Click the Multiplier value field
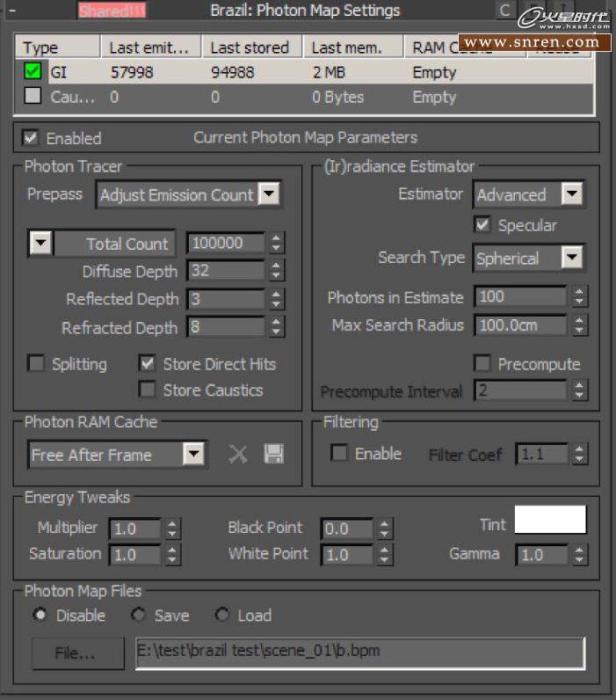The image size is (616, 700). click(134, 529)
